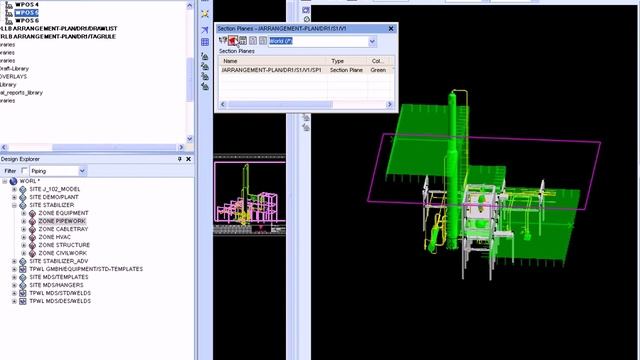Click the clock icon beside the 3D view
The width and height of the screenshot is (640, 360).
(x=307, y=19)
